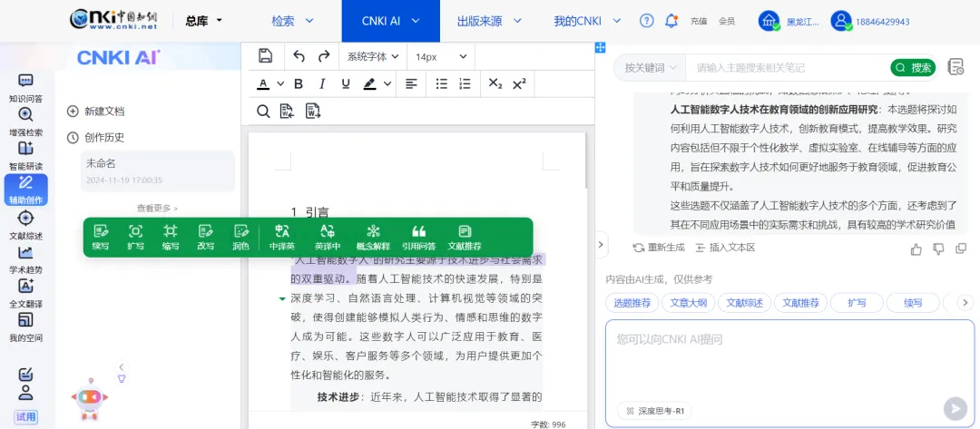Click 中译英 translation tool
Image resolution: width=980 pixels, height=429 pixels.
282,238
